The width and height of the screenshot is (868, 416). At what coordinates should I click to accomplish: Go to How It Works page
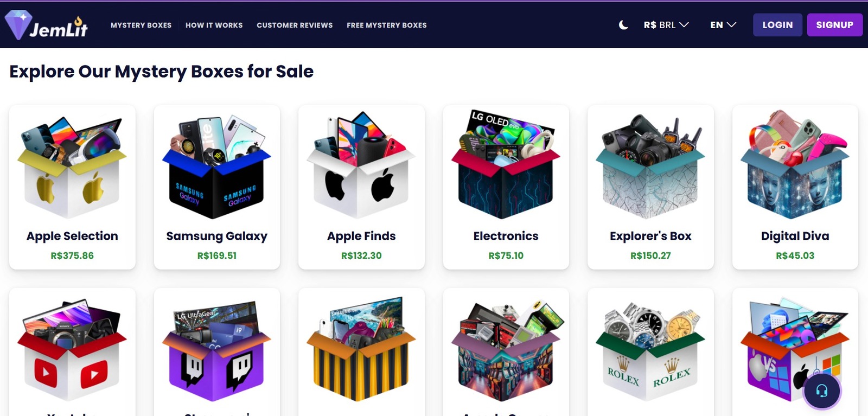[x=214, y=25]
